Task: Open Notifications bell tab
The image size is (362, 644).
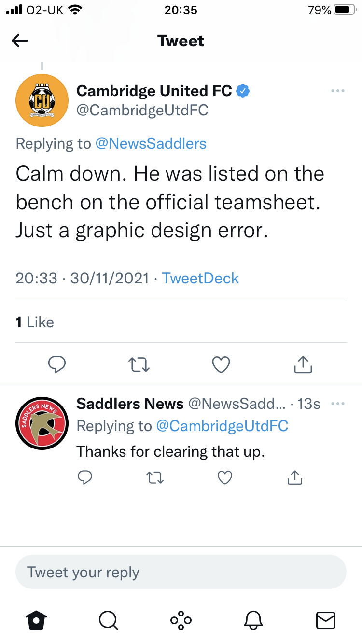Action: click(254, 619)
